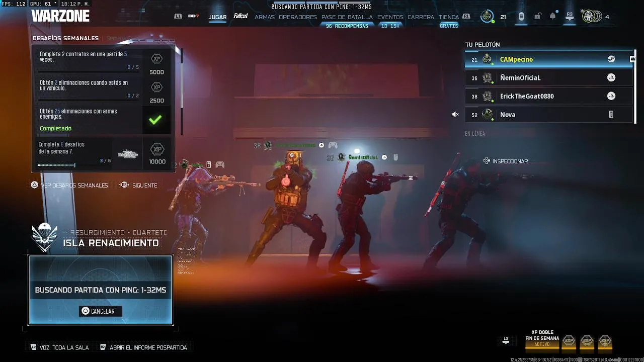Open the PASE DE BATALLA tab
The width and height of the screenshot is (644, 362).
(347, 17)
